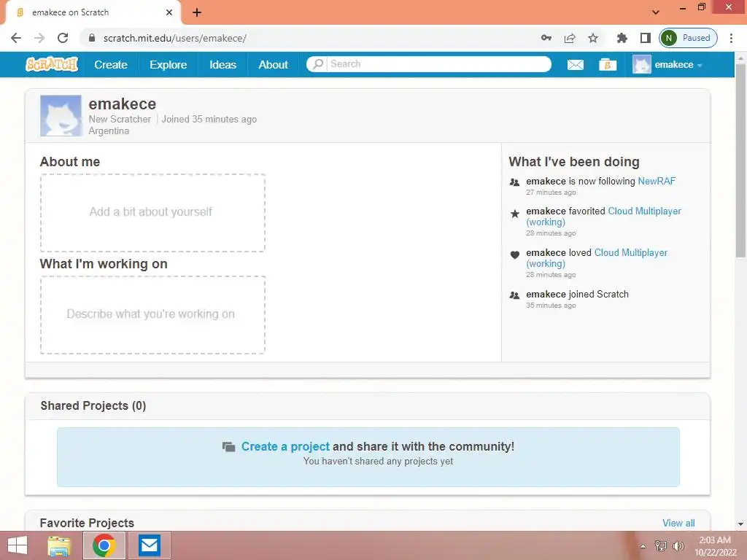Click the favorited star activity icon

[x=514, y=214]
